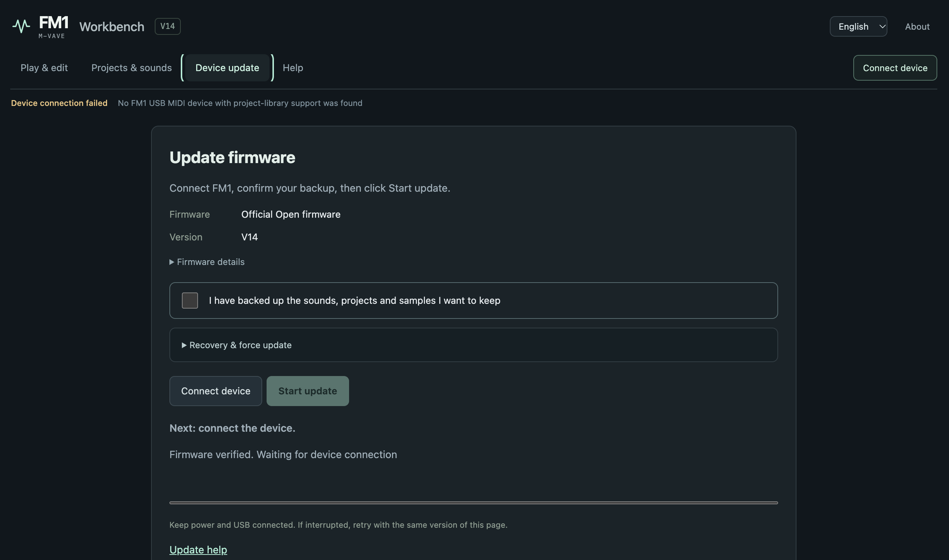The image size is (949, 560).
Task: Switch to the Play & edit tab
Action: click(44, 68)
